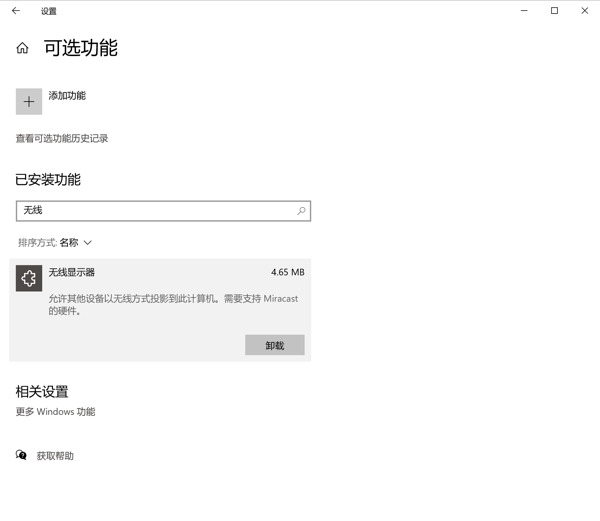Click the back arrow in title bar
600x521 pixels.
point(16,11)
